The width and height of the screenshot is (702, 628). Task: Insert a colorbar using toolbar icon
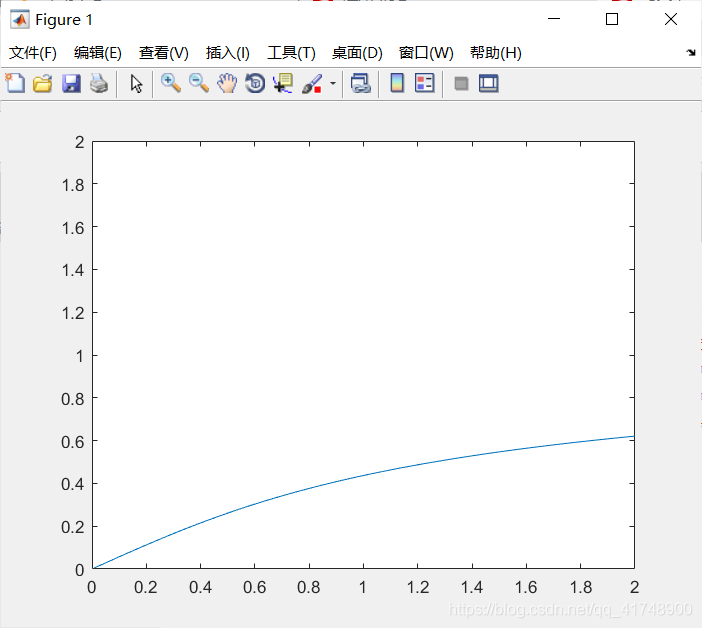(x=397, y=83)
